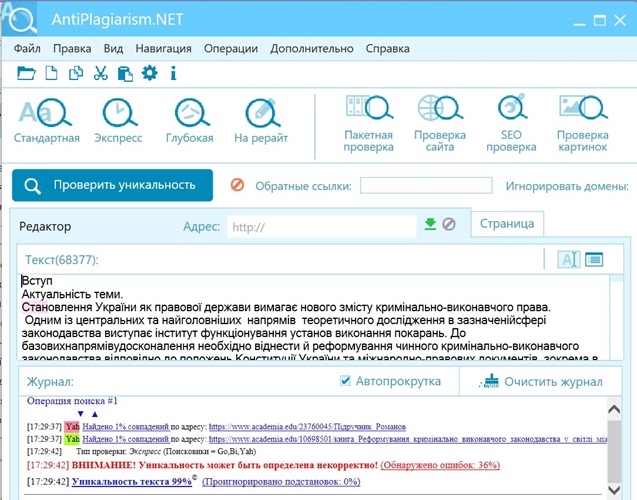The height and width of the screenshot is (500, 637).
Task: Open the academia.edu Підручник_Романов link
Action: pyautogui.click(x=307, y=426)
